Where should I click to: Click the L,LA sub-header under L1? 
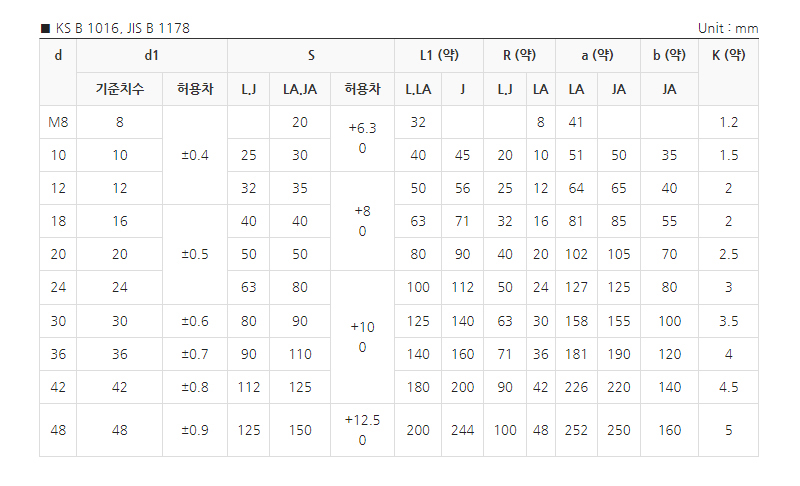click(418, 89)
